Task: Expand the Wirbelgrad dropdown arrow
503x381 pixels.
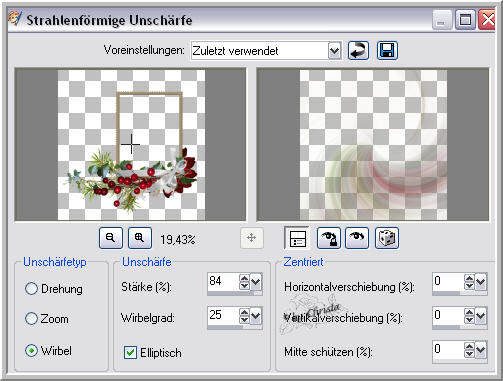Action: pyautogui.click(x=256, y=315)
